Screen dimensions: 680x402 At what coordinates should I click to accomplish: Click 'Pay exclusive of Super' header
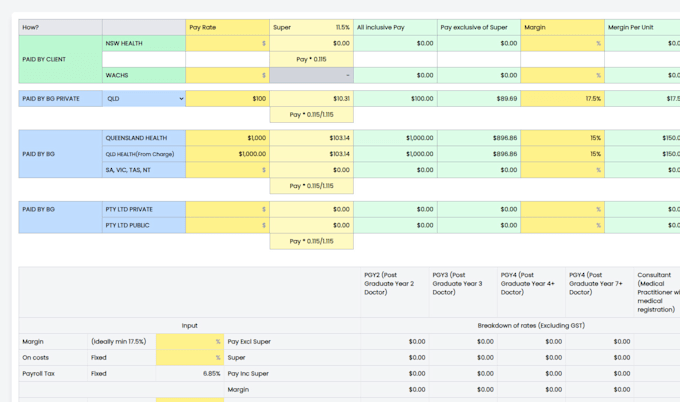pyautogui.click(x=479, y=27)
